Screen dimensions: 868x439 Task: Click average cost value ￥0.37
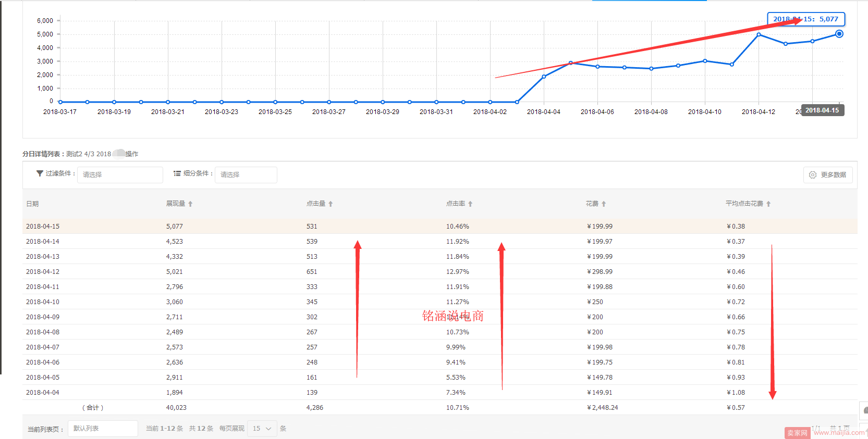tap(736, 242)
